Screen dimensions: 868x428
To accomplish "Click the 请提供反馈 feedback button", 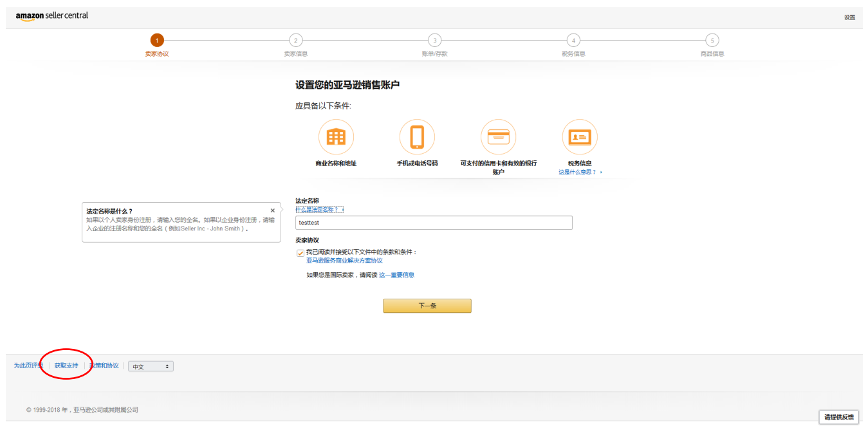I will point(839,417).
